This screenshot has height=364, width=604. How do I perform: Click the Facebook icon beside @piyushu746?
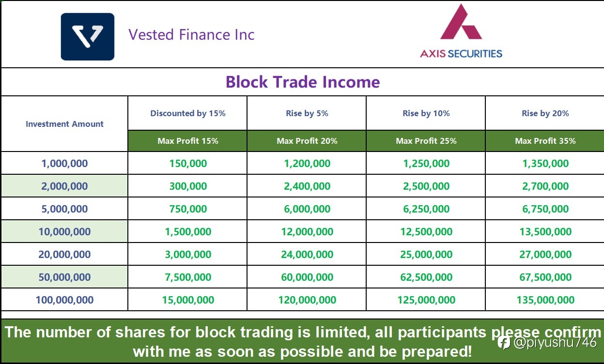pos(504,343)
